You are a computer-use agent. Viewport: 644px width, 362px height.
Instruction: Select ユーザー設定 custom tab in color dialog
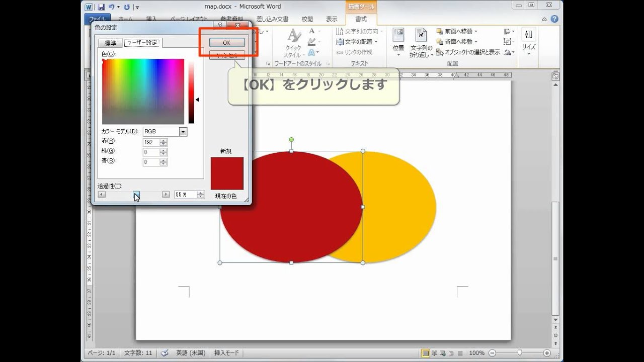(142, 43)
